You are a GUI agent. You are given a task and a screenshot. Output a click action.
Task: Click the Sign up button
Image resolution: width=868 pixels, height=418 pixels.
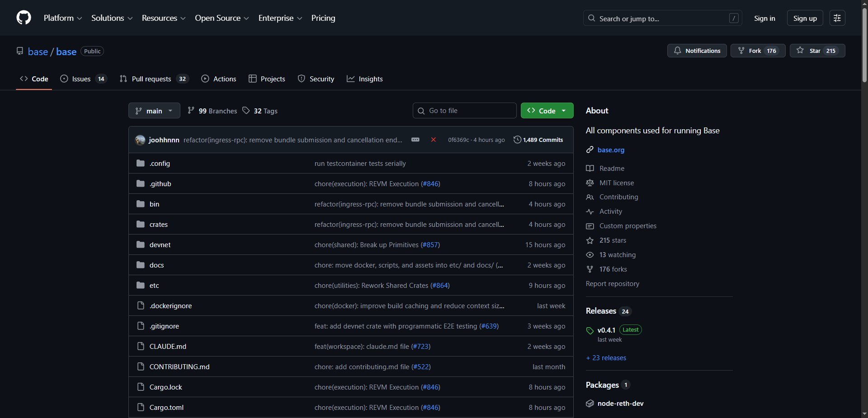point(805,18)
